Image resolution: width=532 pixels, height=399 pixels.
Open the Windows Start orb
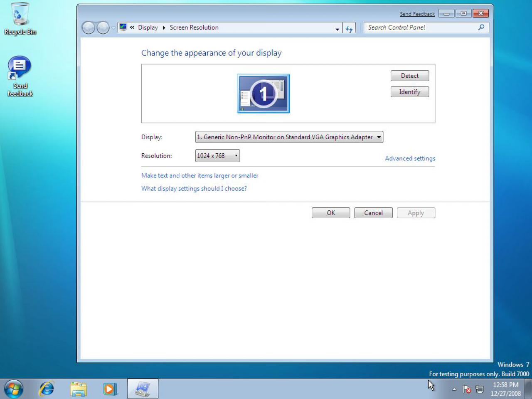click(14, 389)
